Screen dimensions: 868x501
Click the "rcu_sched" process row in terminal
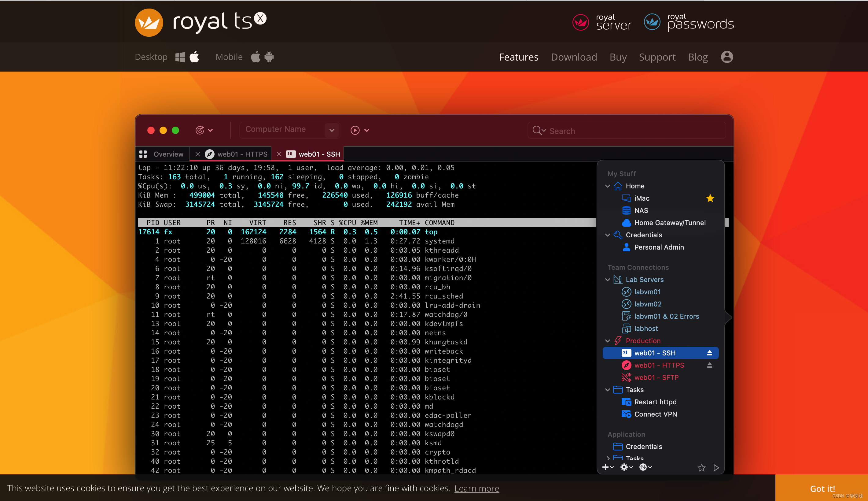click(301, 296)
